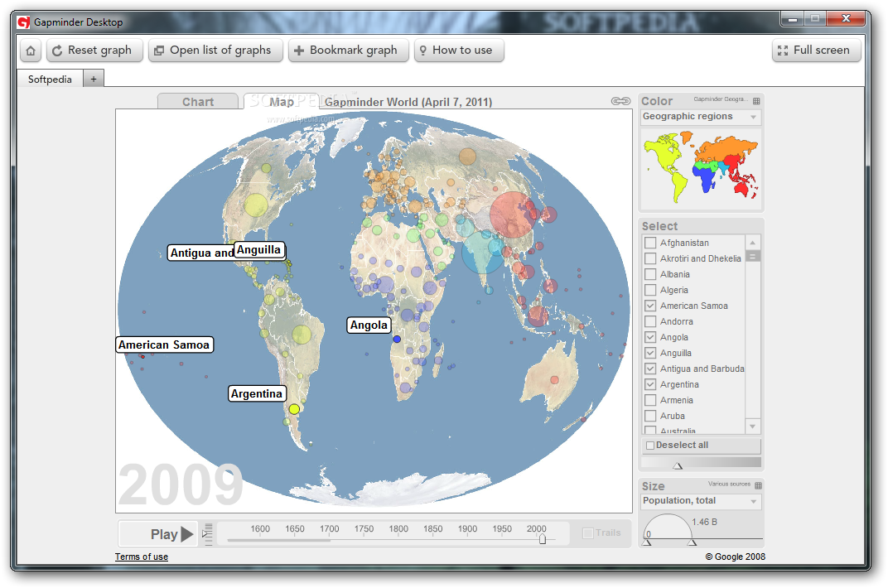888x588 pixels.
Task: Uncheck the Antigua and Barbuda checkbox
Action: 651,369
